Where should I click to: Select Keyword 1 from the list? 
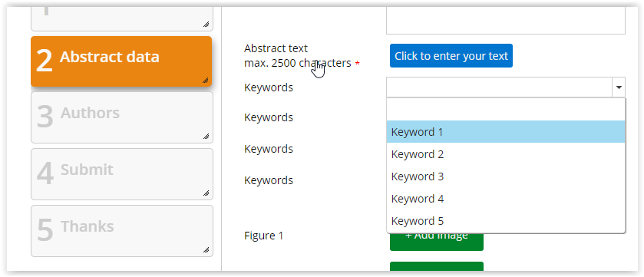[x=506, y=132]
